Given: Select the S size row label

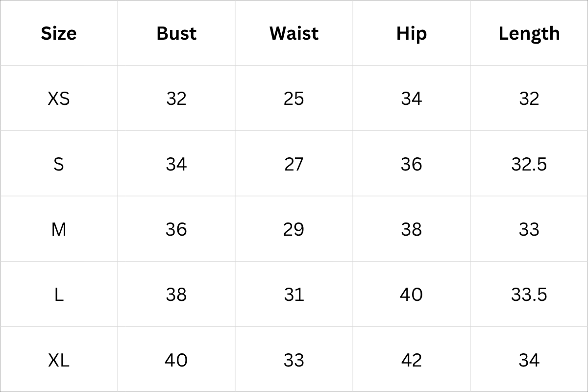Looking at the screenshot, I should point(59,164).
